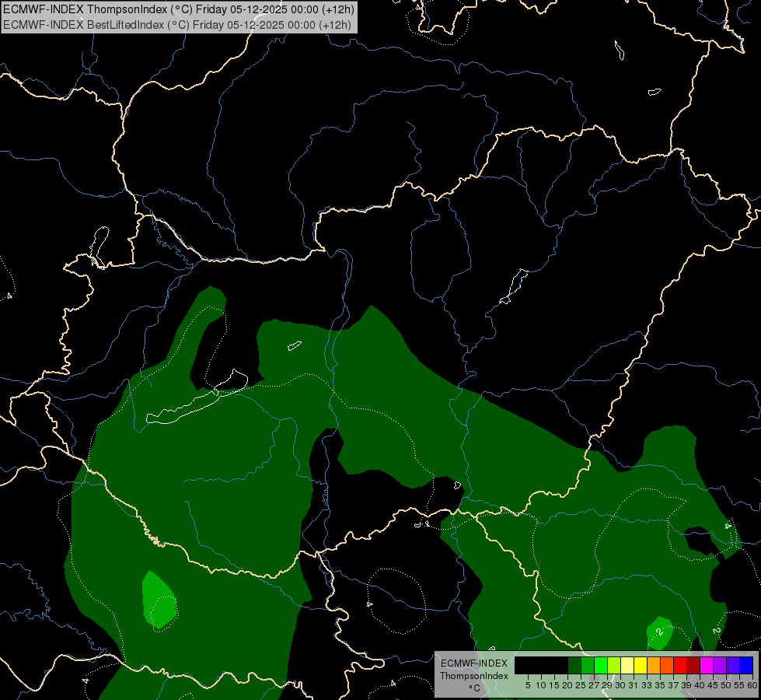Screen dimensions: 761x700
Task: Click the legend tick value 60
Action: click(752, 685)
